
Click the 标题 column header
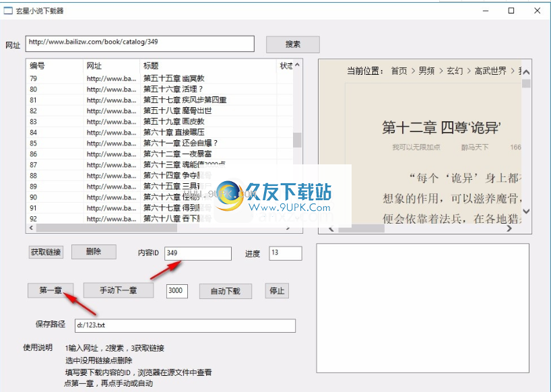click(208, 66)
